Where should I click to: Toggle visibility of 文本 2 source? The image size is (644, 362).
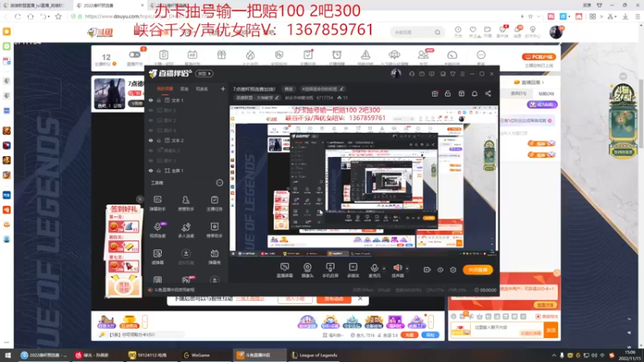[151, 140]
